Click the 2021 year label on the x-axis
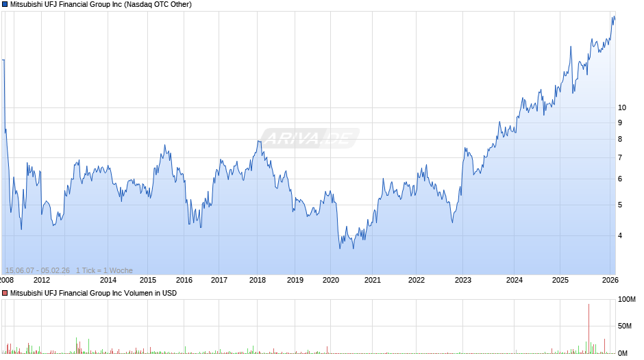This screenshot has height=360, width=644. (373, 280)
